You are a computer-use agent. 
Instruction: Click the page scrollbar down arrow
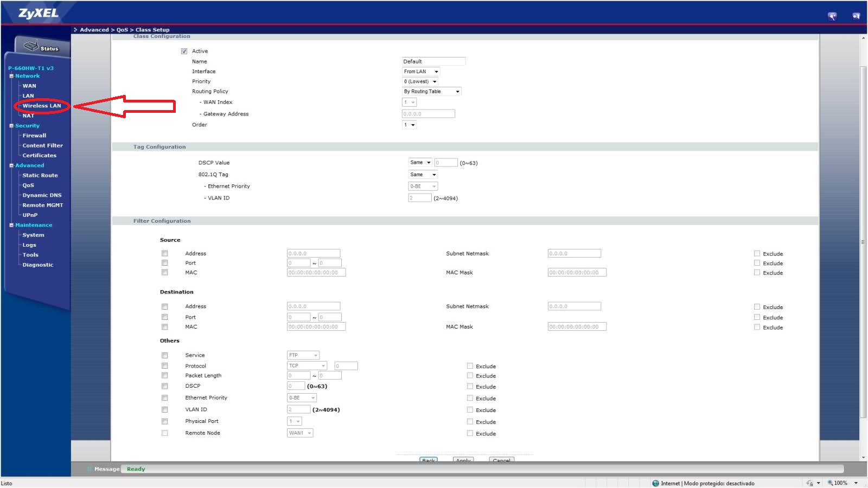(x=863, y=458)
